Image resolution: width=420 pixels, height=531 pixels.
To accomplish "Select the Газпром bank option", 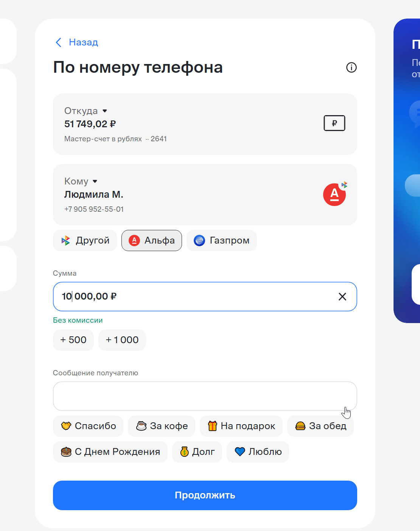I will tap(222, 241).
